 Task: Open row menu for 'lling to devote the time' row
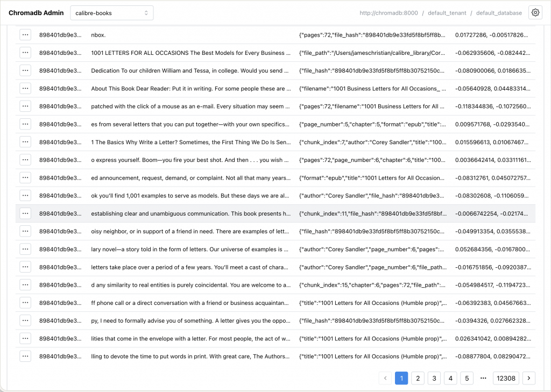(25, 356)
